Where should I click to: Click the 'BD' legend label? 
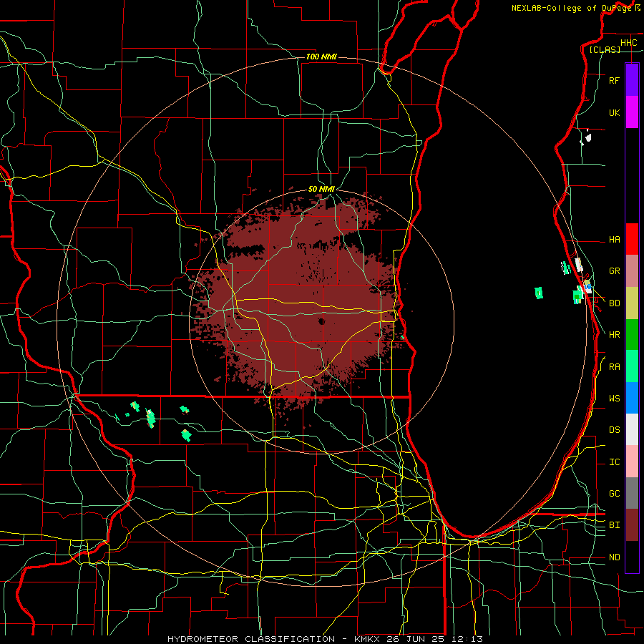[614, 303]
